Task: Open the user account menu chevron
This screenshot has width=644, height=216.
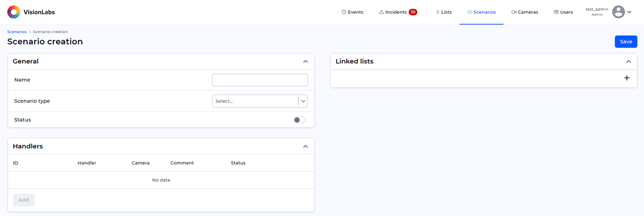Action: (x=629, y=12)
